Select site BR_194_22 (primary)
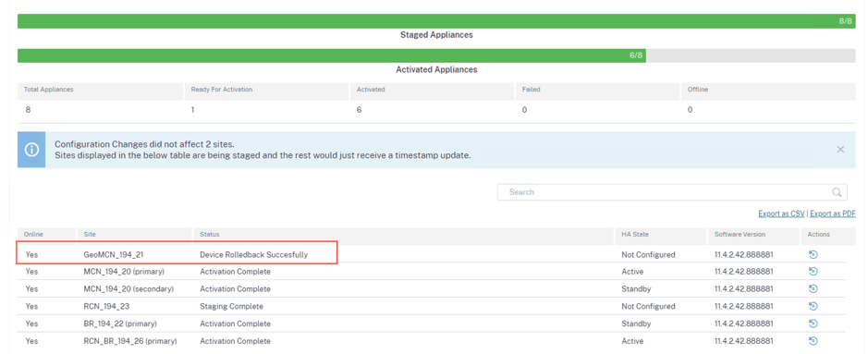 [120, 323]
